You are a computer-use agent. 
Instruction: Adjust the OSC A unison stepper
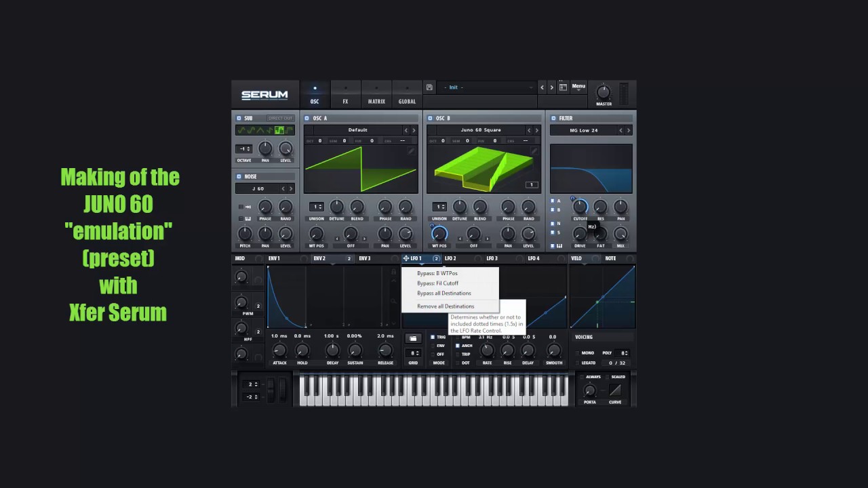[x=317, y=207]
